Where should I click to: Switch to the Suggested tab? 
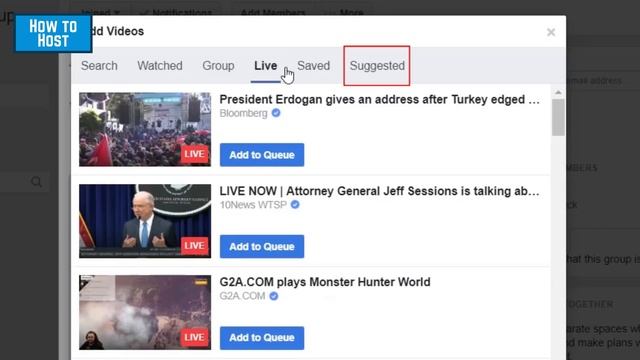(377, 66)
